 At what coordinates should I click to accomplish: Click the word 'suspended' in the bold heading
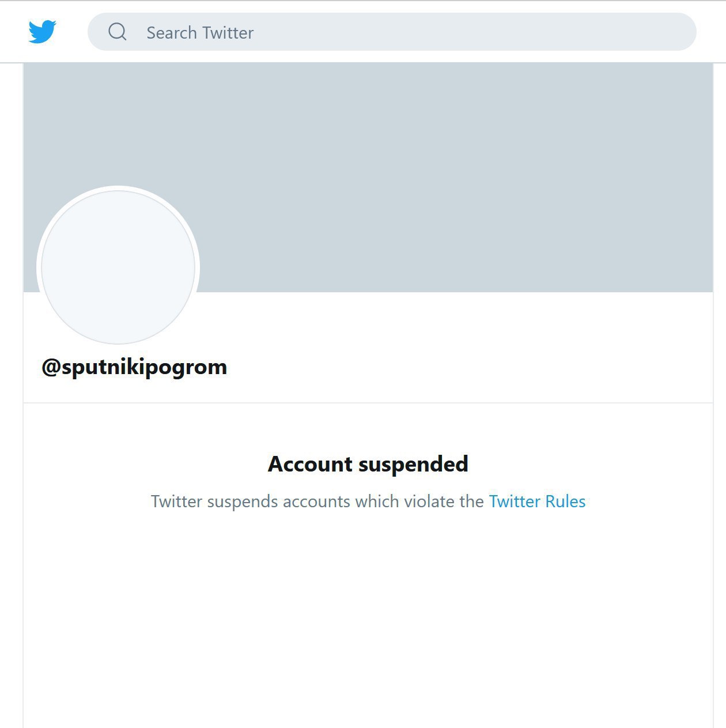click(413, 464)
